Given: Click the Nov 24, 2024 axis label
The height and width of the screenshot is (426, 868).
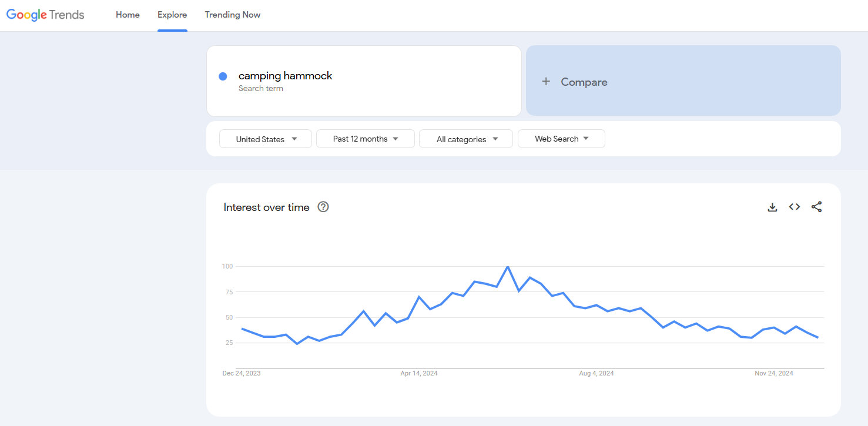Looking at the screenshot, I should coord(774,373).
